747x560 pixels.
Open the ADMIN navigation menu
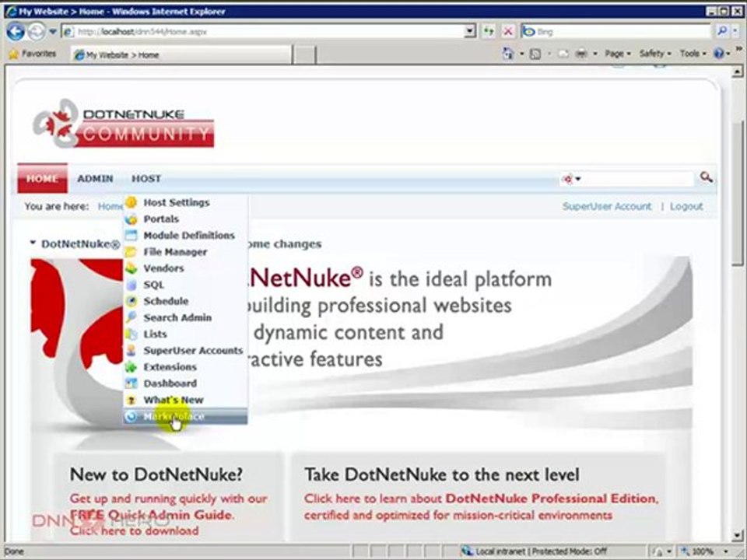[95, 179]
